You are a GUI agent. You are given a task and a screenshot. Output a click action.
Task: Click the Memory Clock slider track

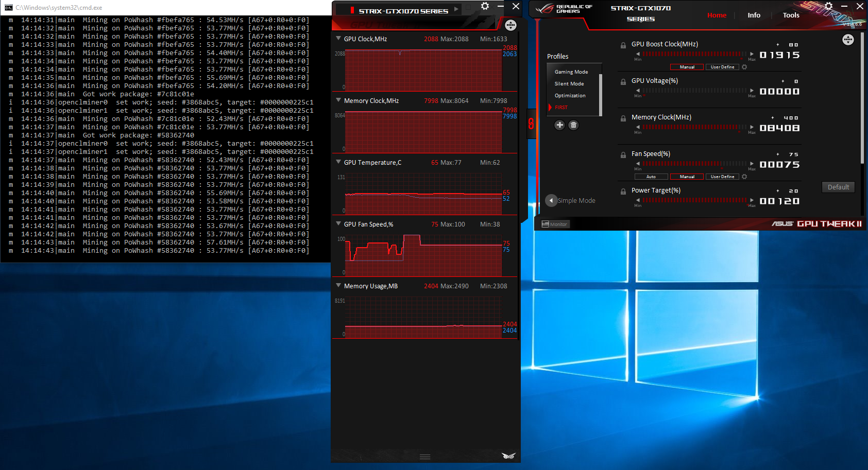tap(694, 127)
